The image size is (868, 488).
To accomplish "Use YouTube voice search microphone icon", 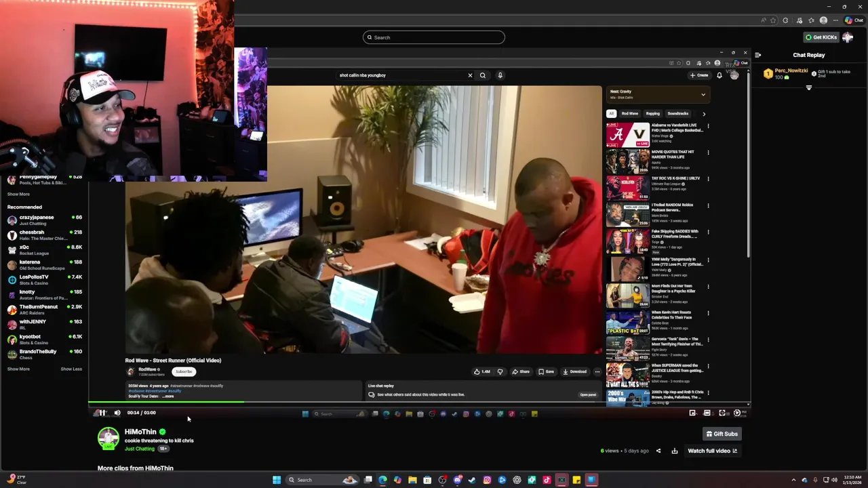I will click(x=500, y=75).
